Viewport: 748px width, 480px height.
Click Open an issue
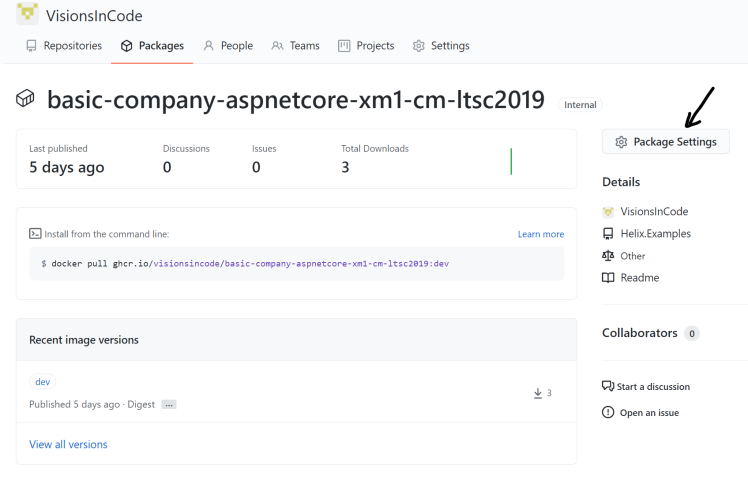[x=648, y=413]
